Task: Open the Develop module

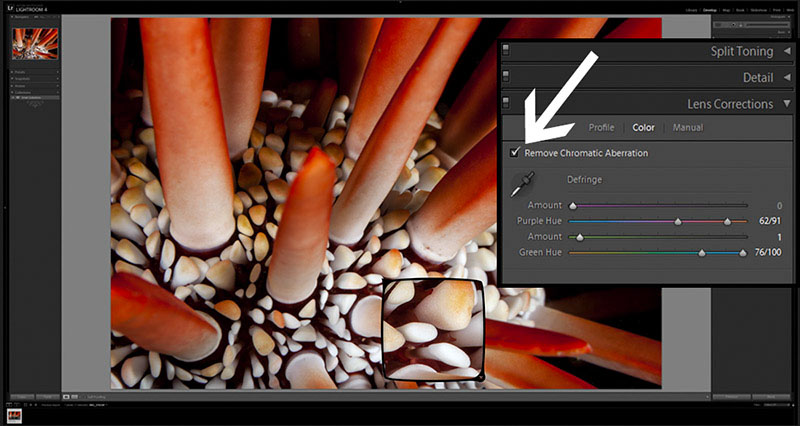Action: click(710, 9)
